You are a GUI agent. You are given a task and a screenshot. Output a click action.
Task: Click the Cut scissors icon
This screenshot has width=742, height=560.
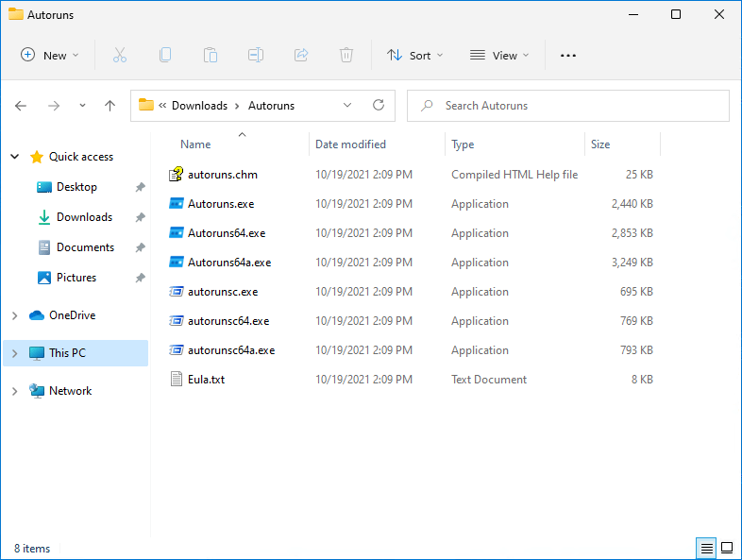pos(120,56)
